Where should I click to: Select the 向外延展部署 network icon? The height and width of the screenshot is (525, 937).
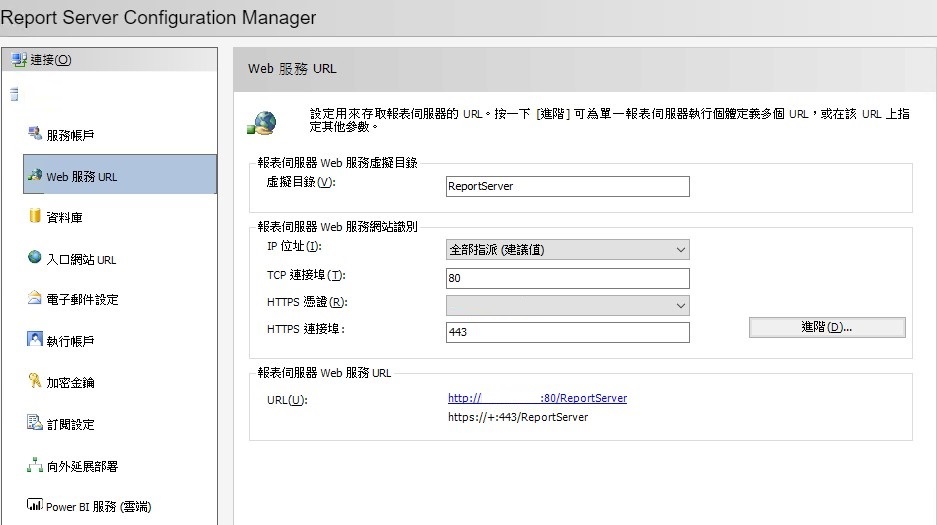pos(35,466)
